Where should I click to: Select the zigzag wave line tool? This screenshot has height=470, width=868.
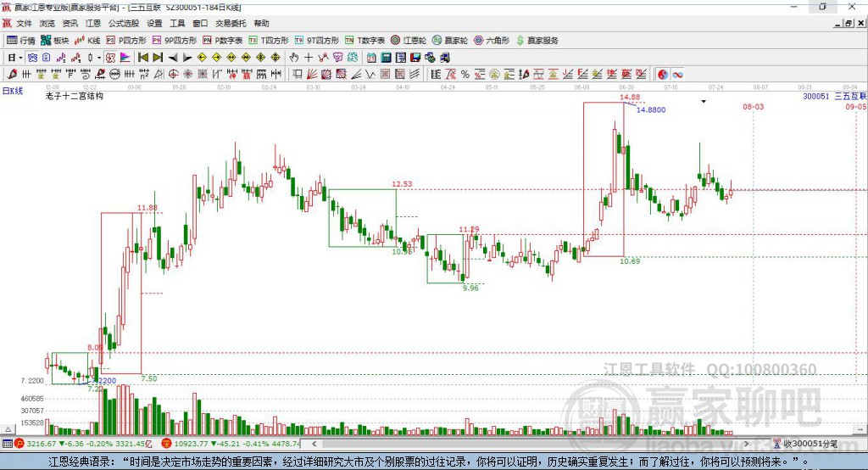tap(370, 75)
